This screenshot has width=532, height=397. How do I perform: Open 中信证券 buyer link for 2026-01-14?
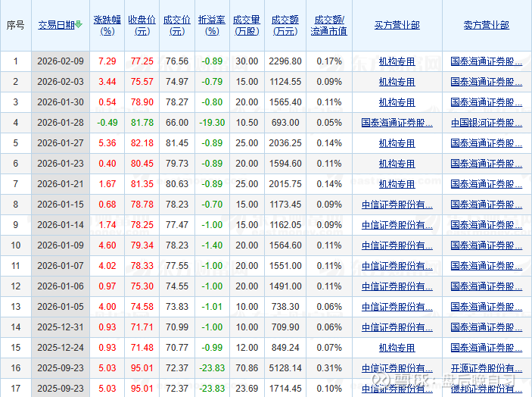point(397,225)
